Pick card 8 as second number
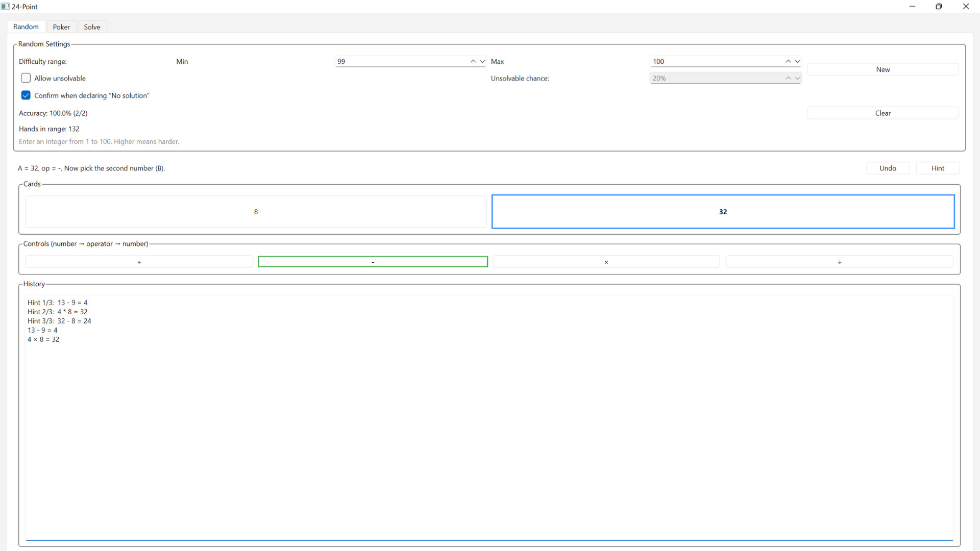Viewport: 980px width, 551px height. click(256, 212)
